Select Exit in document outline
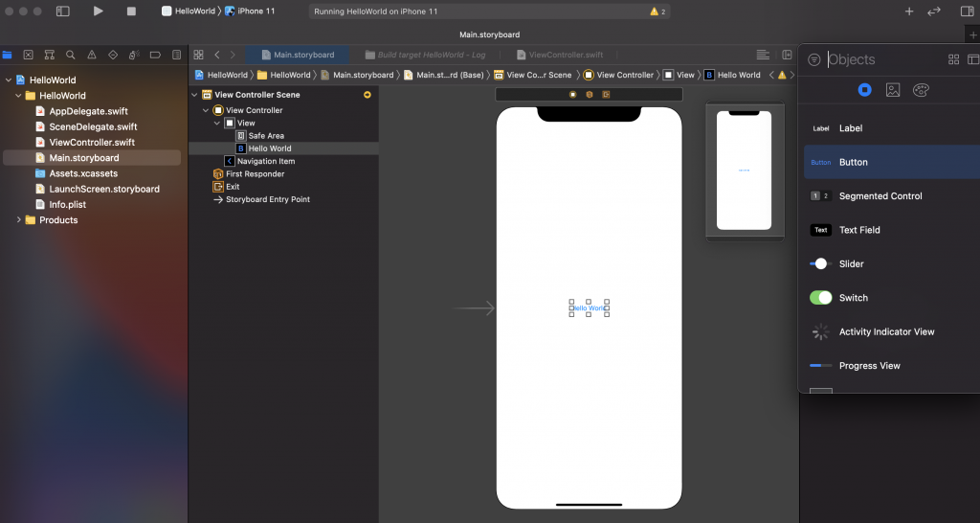 coord(233,187)
